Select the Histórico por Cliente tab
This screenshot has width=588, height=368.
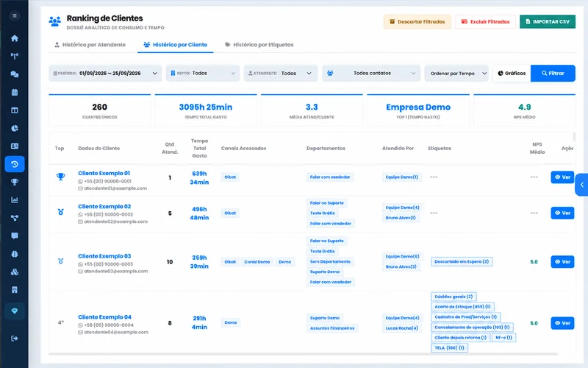(175, 45)
